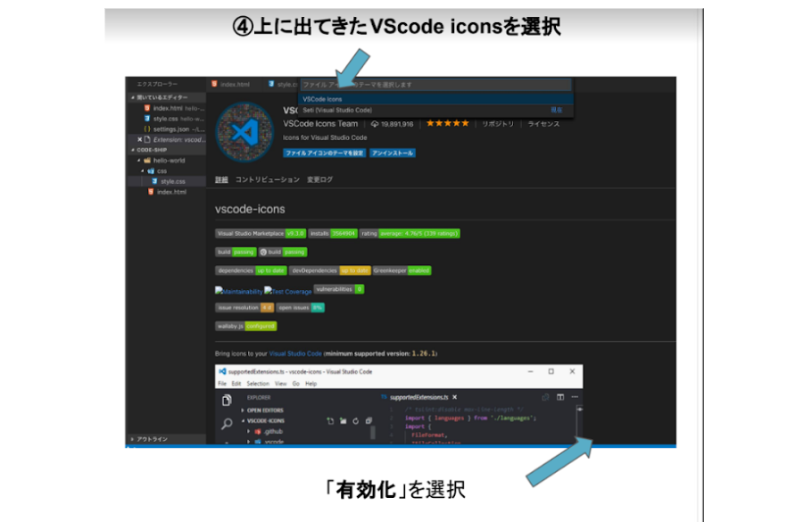Select style.css inside the css folder

[x=167, y=181]
